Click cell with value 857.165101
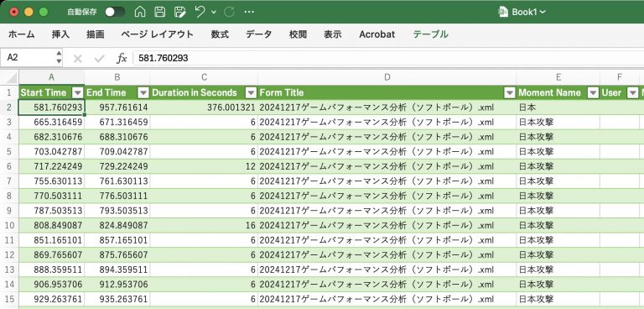 (117, 240)
